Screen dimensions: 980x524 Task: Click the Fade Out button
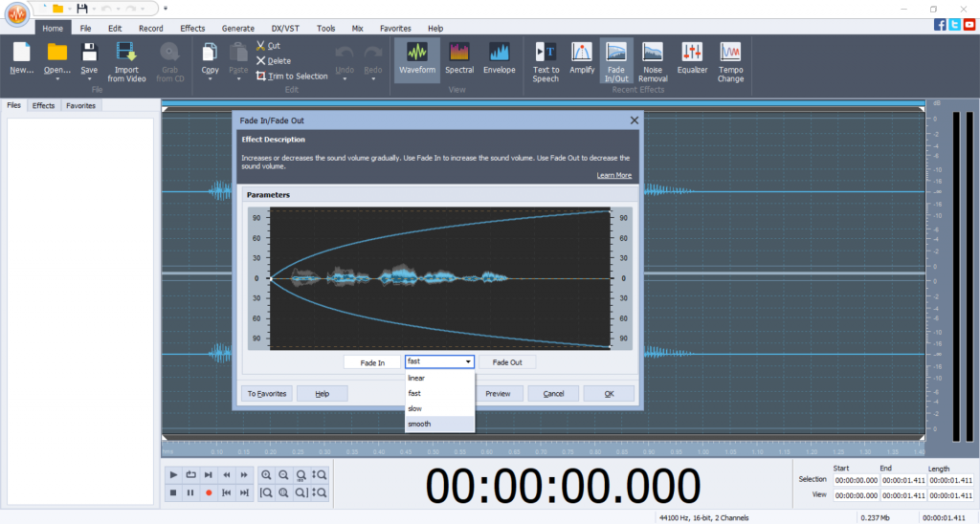tap(507, 362)
